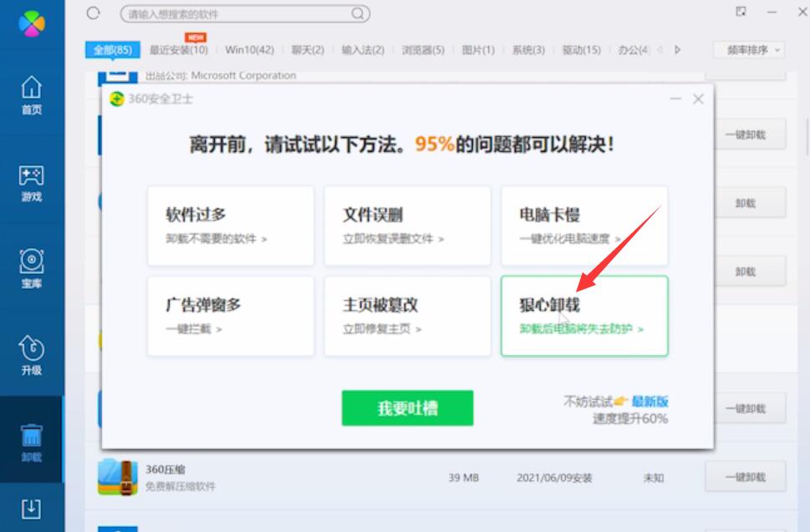Choose the 软件过多 option card
This screenshot has width=810, height=532.
coord(231,226)
